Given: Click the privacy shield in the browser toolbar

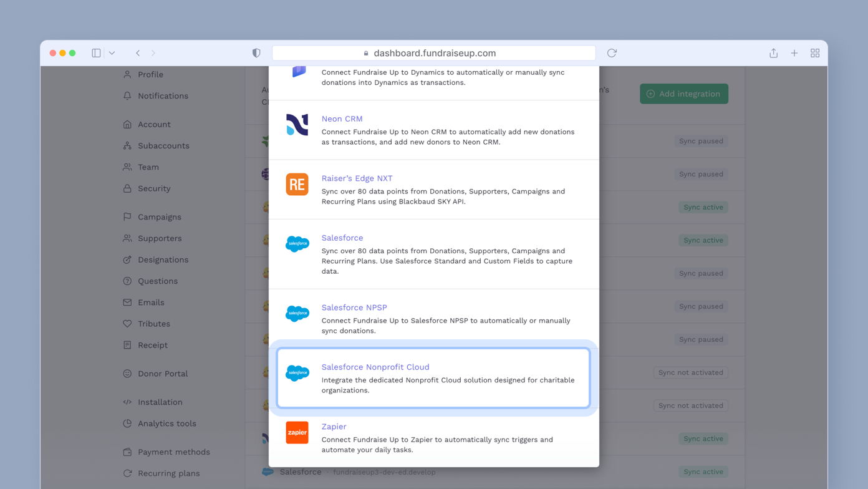Looking at the screenshot, I should [256, 53].
